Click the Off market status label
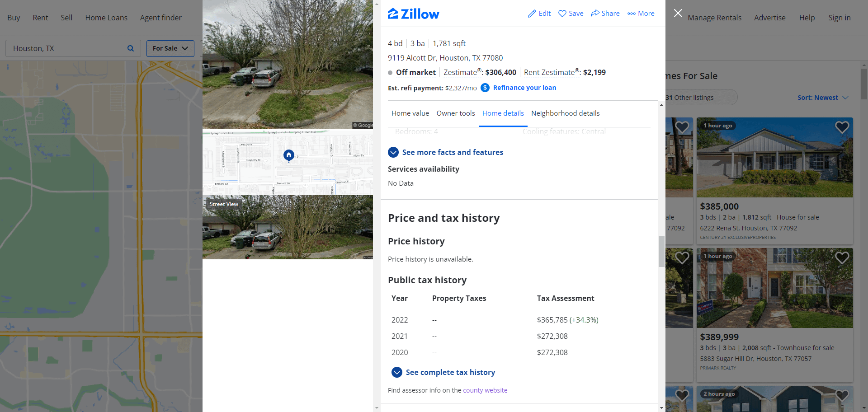 pos(416,72)
